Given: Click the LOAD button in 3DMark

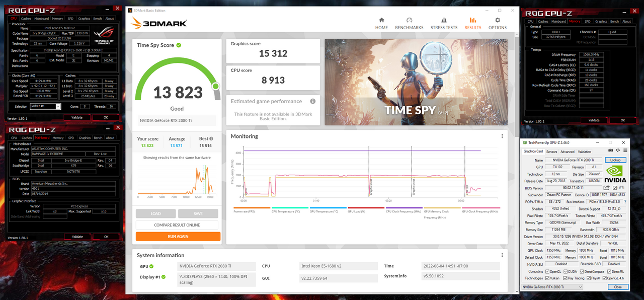Looking at the screenshot, I should point(155,213).
